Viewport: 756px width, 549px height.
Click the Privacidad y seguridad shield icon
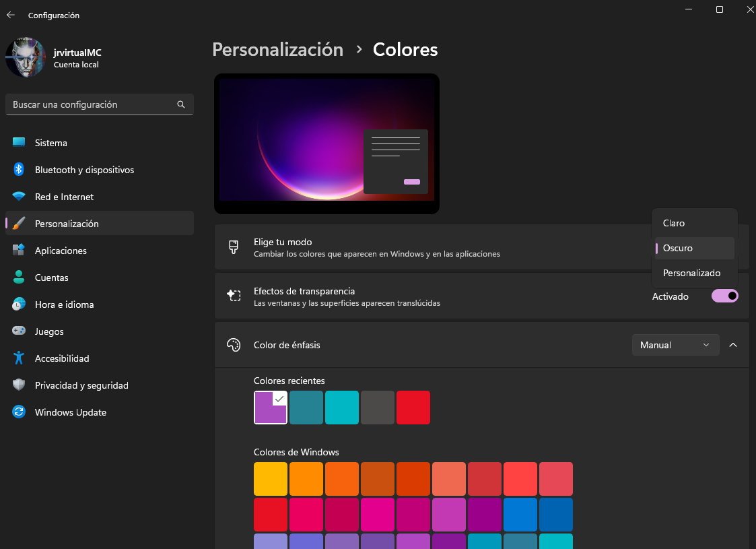click(19, 385)
